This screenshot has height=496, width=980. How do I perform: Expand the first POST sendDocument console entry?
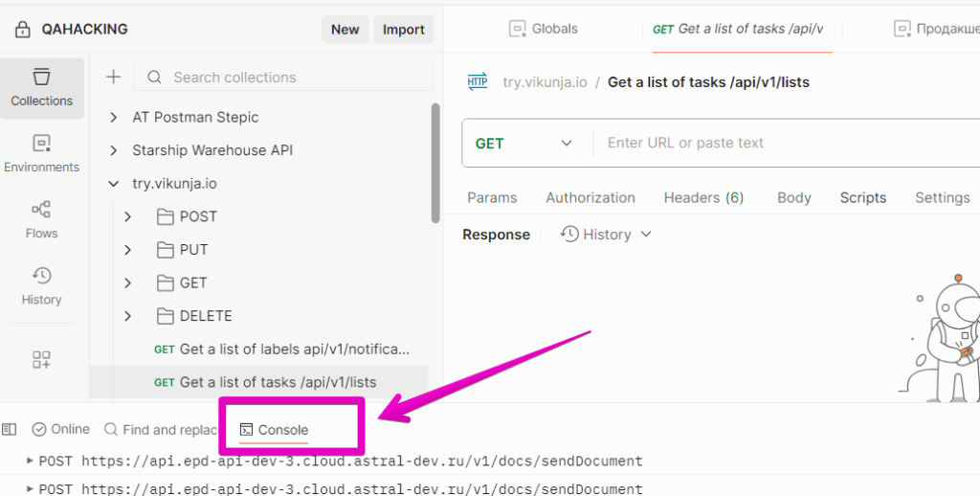pyautogui.click(x=30, y=461)
